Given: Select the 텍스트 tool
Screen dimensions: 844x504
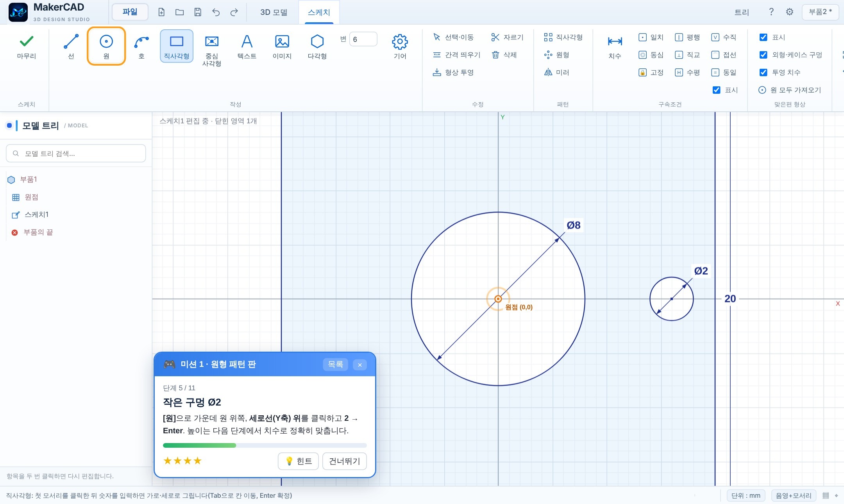Looking at the screenshot, I should (247, 46).
